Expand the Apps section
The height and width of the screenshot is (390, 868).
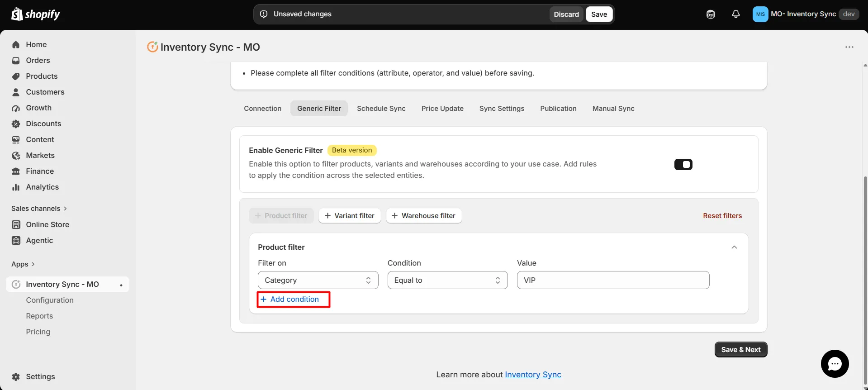click(23, 264)
